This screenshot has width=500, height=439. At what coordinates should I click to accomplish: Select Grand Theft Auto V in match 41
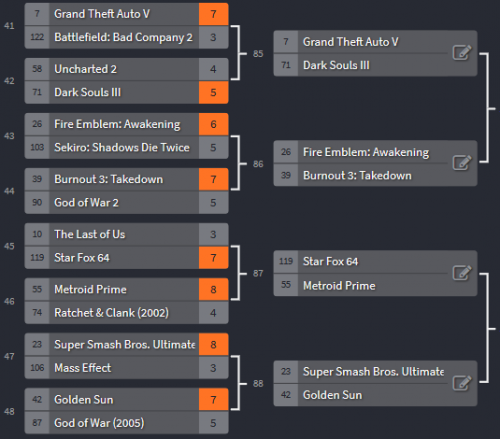pyautogui.click(x=126, y=14)
